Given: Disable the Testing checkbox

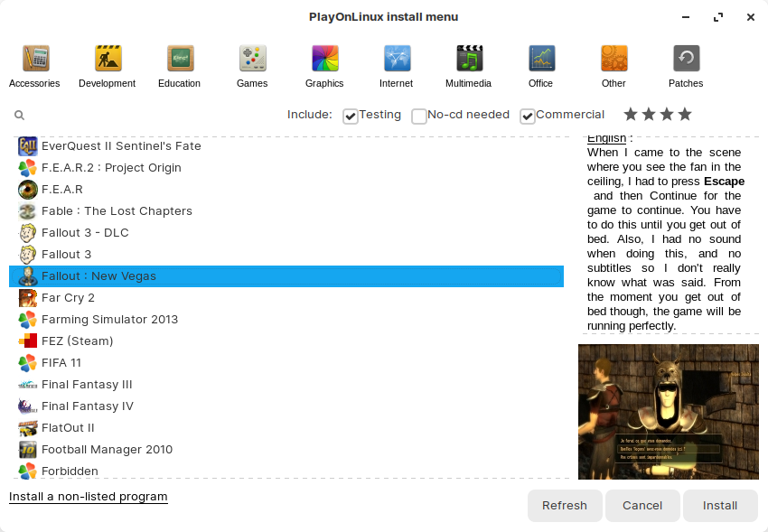Looking at the screenshot, I should point(350,116).
